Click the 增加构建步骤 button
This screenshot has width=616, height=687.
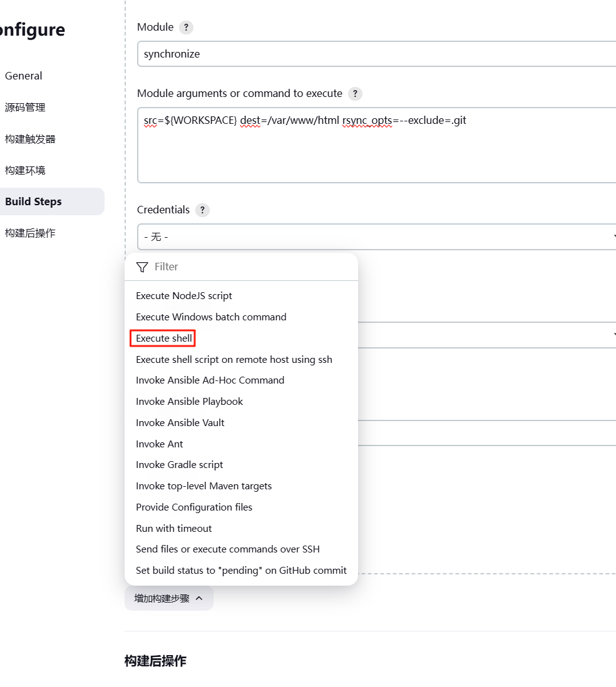pos(169,599)
